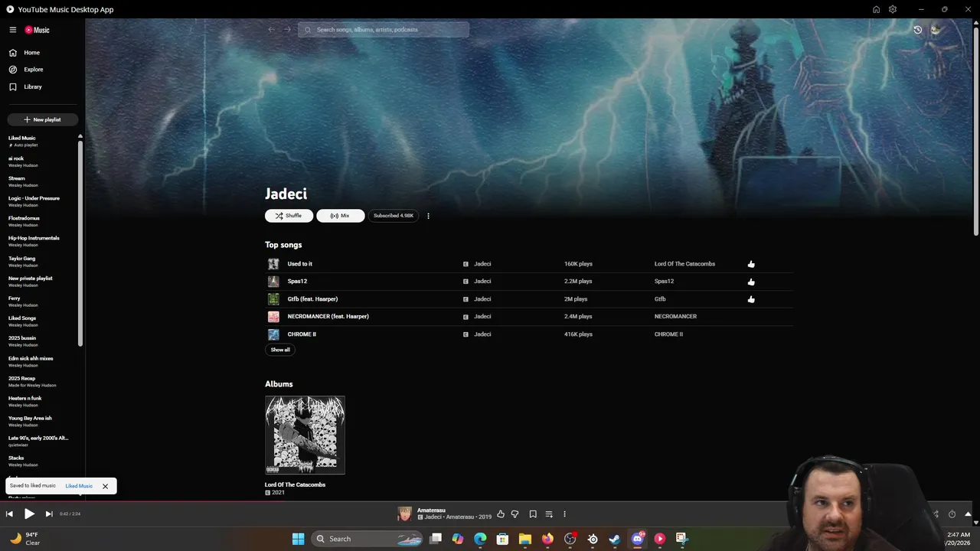Open the listening history icon

point(918,30)
